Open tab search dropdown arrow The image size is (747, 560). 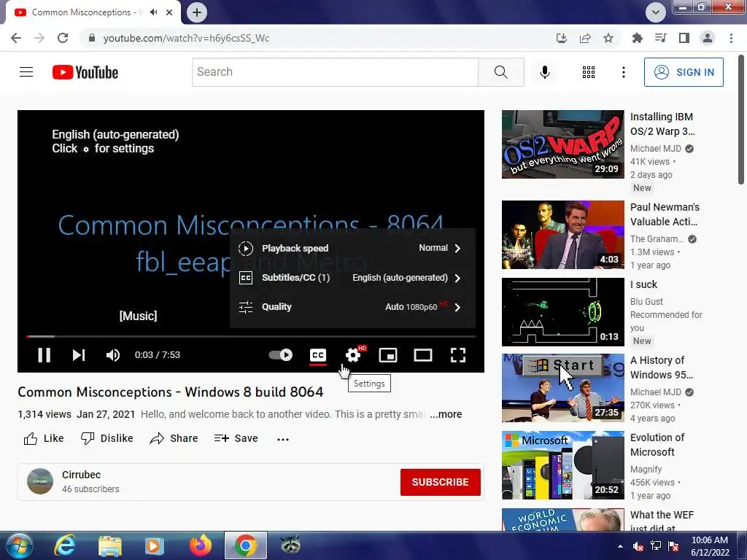(x=656, y=12)
